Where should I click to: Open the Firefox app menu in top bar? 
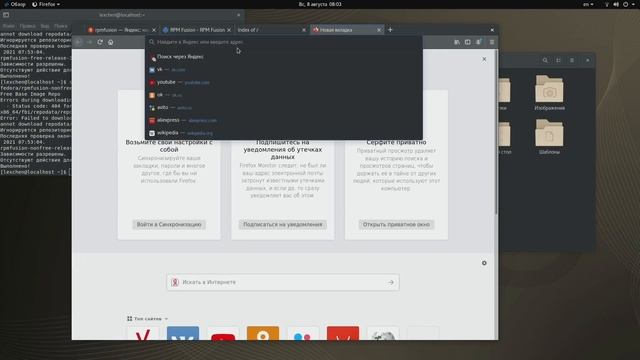coord(46,4)
